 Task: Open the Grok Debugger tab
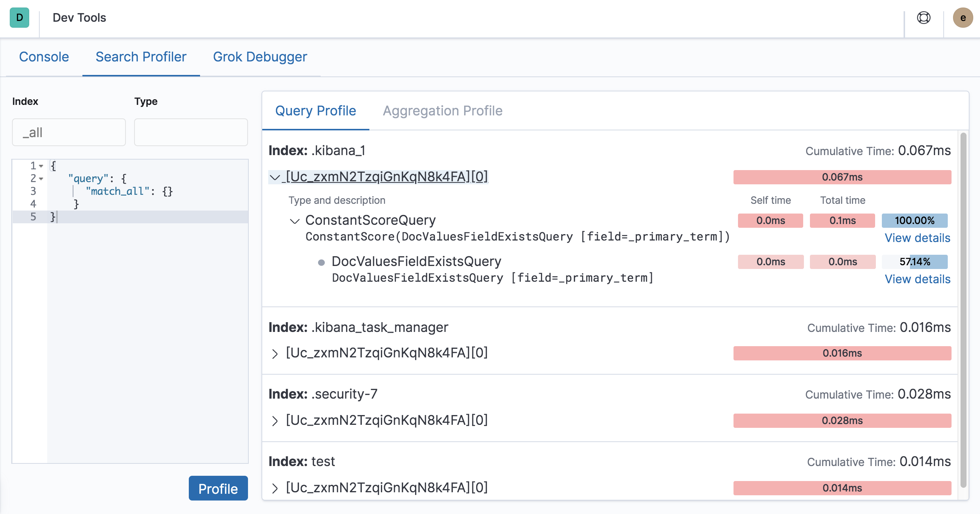[x=260, y=57]
